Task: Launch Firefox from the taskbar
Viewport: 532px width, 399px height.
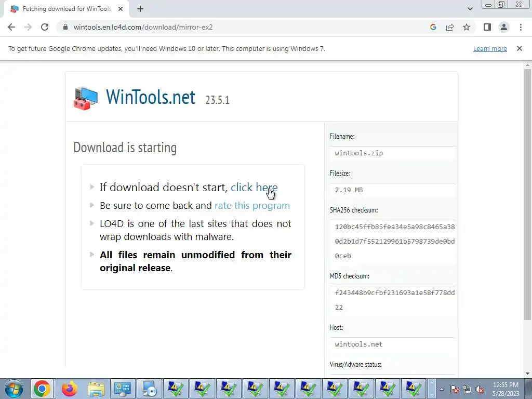Action: pos(69,389)
